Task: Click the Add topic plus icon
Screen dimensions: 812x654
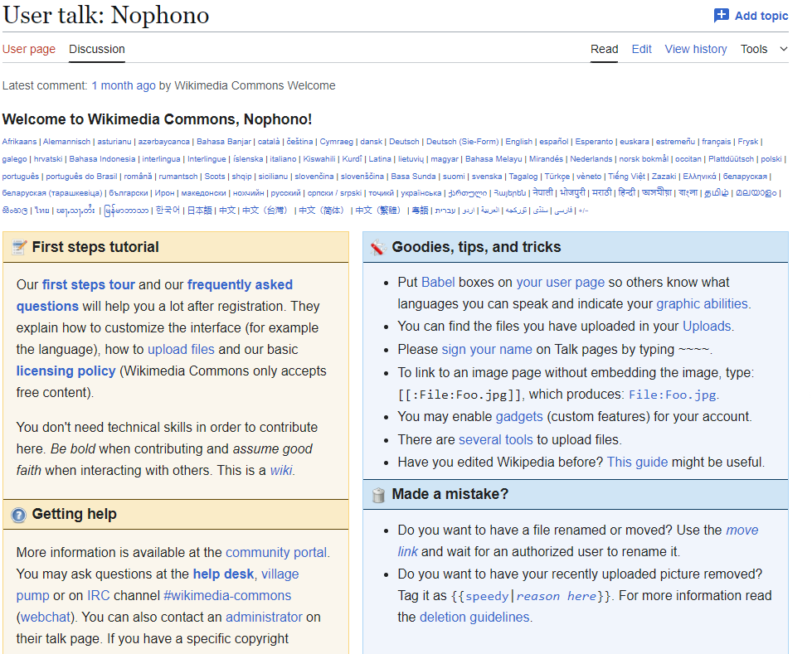Action: click(x=722, y=16)
